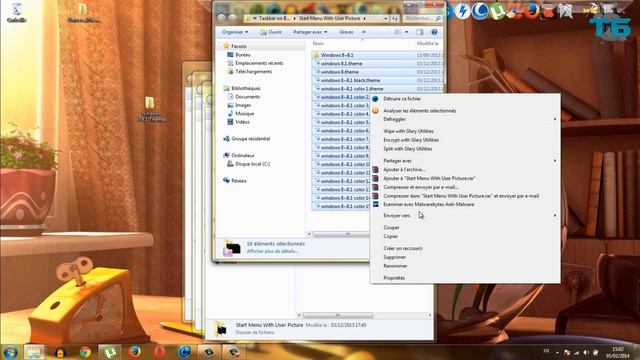This screenshot has height=360, width=640.
Task: Click the Explorer taskbar button
Action: click(34, 351)
